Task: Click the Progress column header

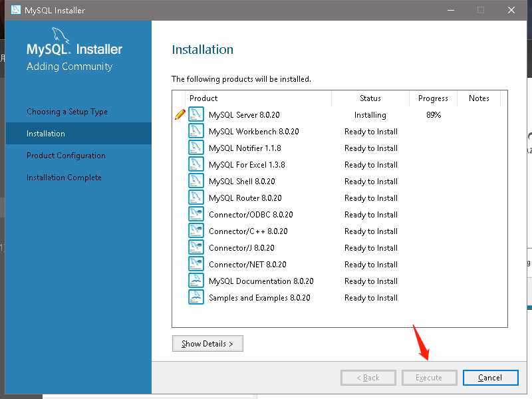Action: (x=433, y=98)
